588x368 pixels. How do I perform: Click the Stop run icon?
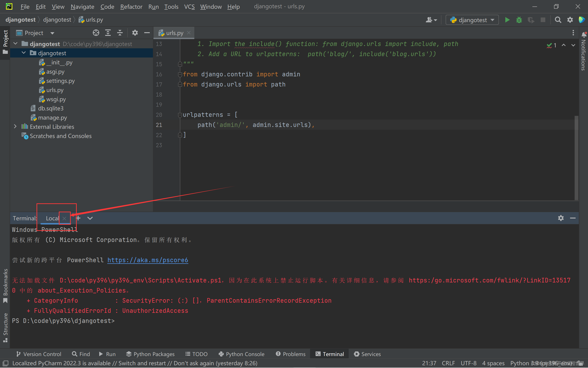tap(543, 20)
